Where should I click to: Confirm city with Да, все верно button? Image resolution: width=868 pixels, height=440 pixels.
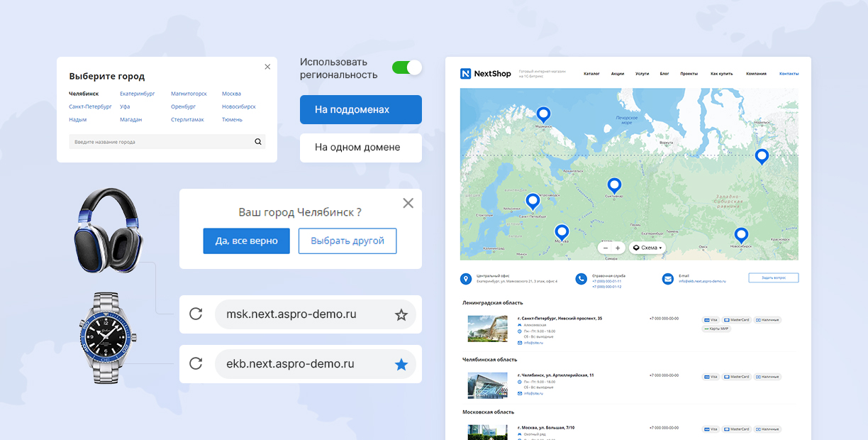point(246,241)
